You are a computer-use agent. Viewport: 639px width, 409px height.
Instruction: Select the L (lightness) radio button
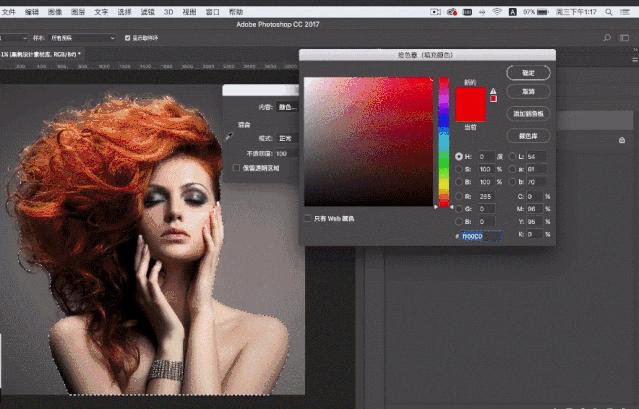coord(512,156)
